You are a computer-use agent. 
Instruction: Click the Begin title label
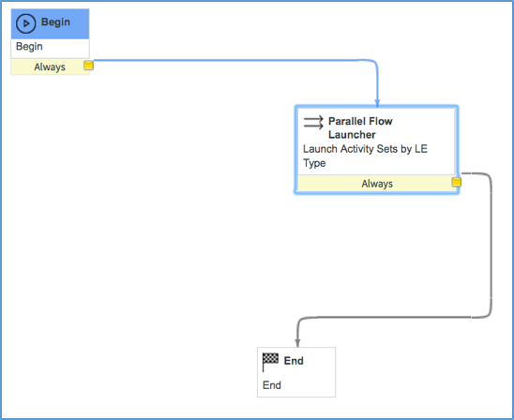(55, 22)
